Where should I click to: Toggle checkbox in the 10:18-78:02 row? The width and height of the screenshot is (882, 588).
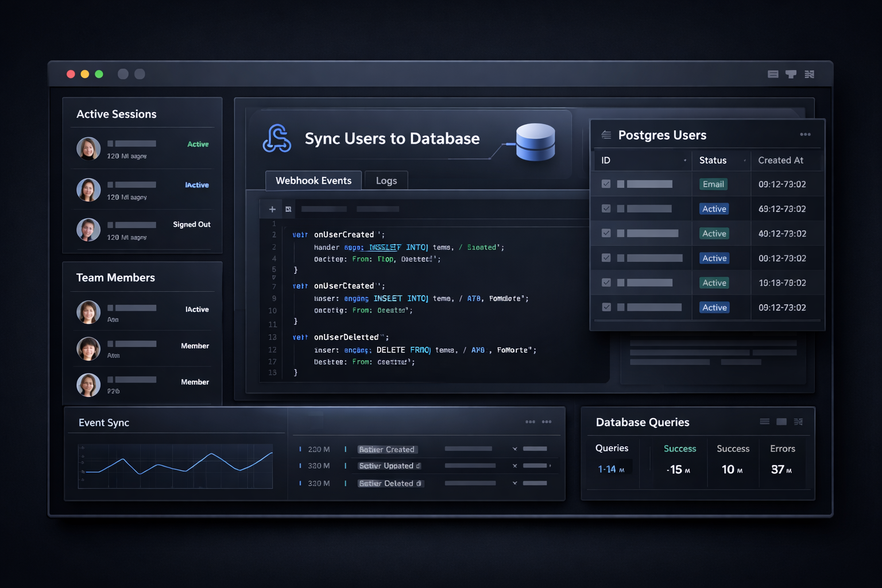pos(606,283)
